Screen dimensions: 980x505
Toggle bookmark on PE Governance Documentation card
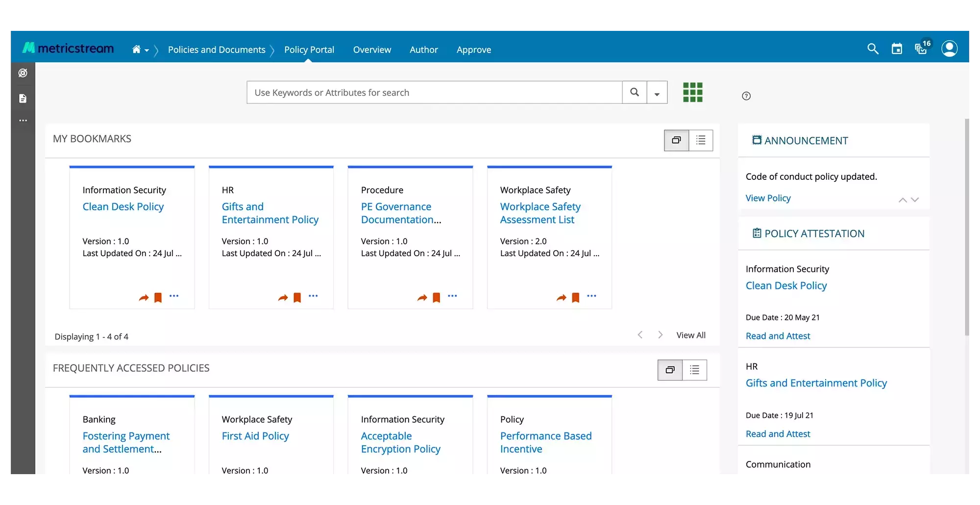click(436, 297)
